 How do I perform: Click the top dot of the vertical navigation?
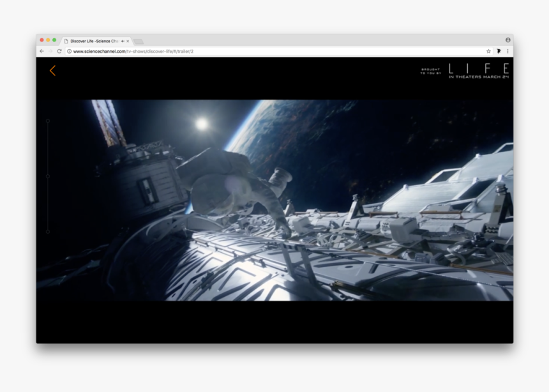[48, 121]
